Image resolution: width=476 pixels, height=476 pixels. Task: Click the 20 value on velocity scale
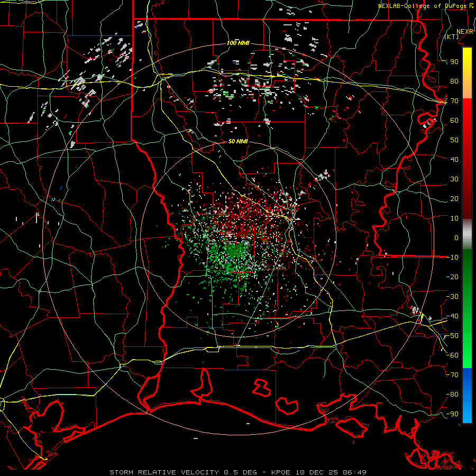454,198
